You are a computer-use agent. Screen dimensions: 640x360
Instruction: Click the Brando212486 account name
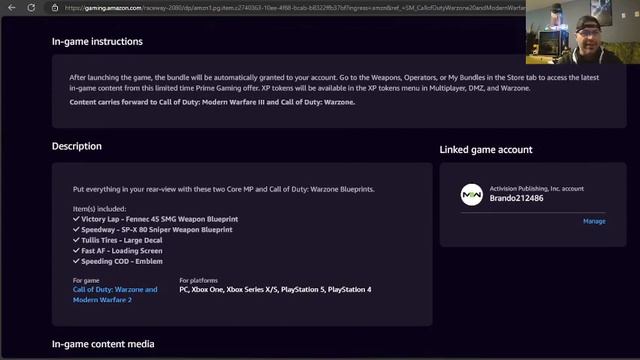click(516, 198)
